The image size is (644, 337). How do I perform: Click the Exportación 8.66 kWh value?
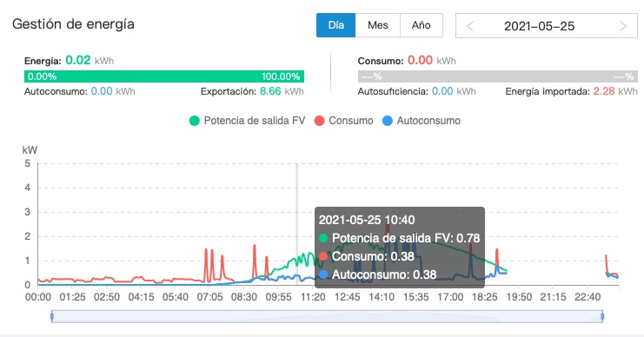tap(282, 91)
